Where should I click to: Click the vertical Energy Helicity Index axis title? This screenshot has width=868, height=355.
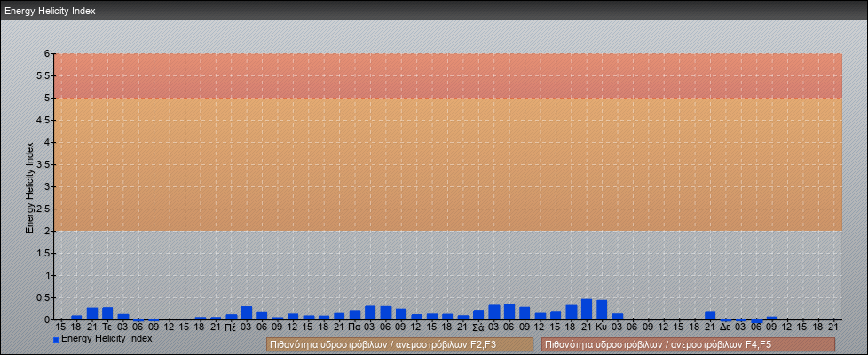coord(30,187)
